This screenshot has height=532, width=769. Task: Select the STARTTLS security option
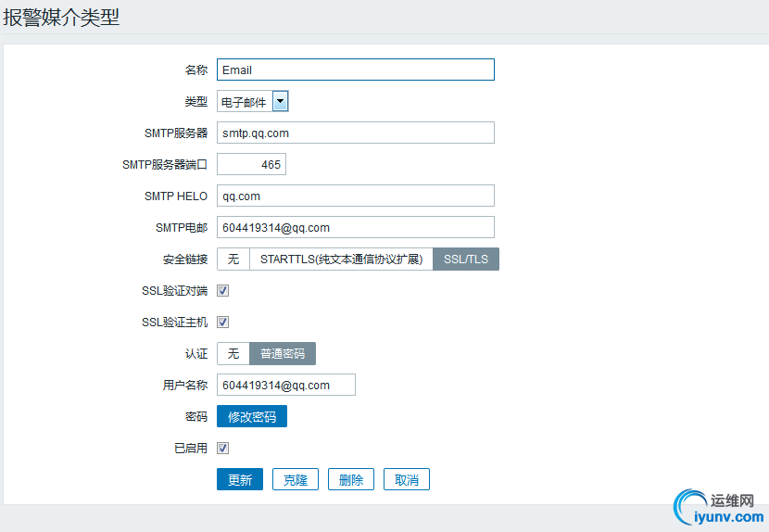[341, 259]
